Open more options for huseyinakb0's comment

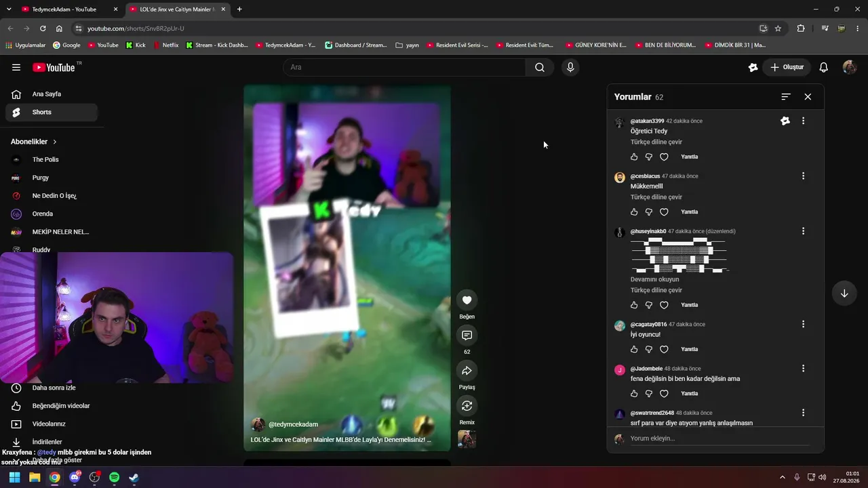[804, 231]
